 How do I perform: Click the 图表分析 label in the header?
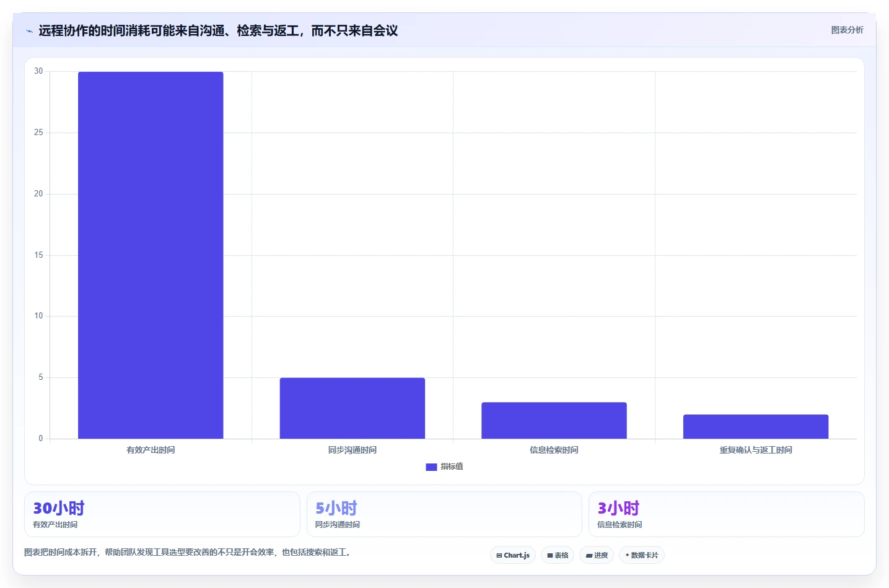point(847,30)
